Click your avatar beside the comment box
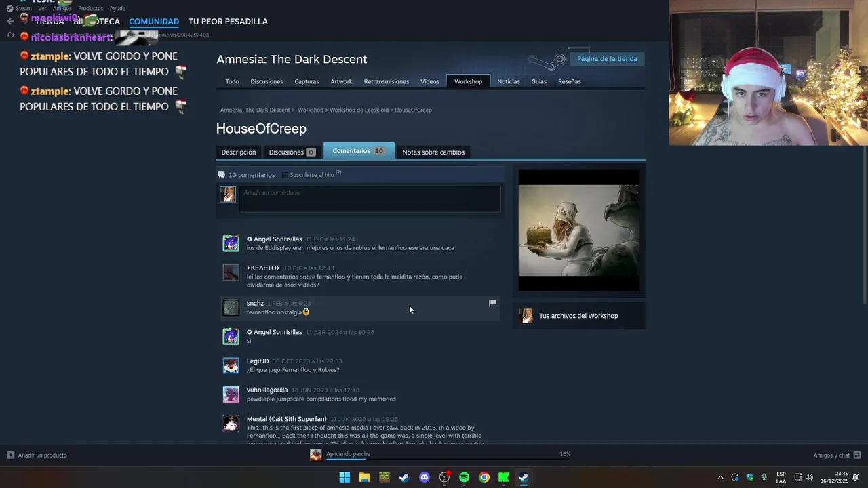Viewport: 868px width, 488px height. pyautogui.click(x=228, y=194)
